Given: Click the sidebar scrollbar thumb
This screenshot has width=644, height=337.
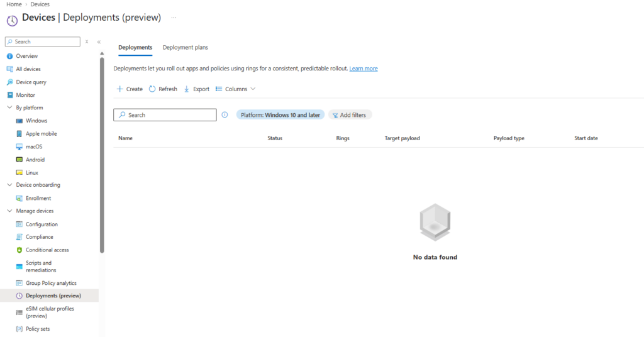Looking at the screenshot, I should (102, 155).
